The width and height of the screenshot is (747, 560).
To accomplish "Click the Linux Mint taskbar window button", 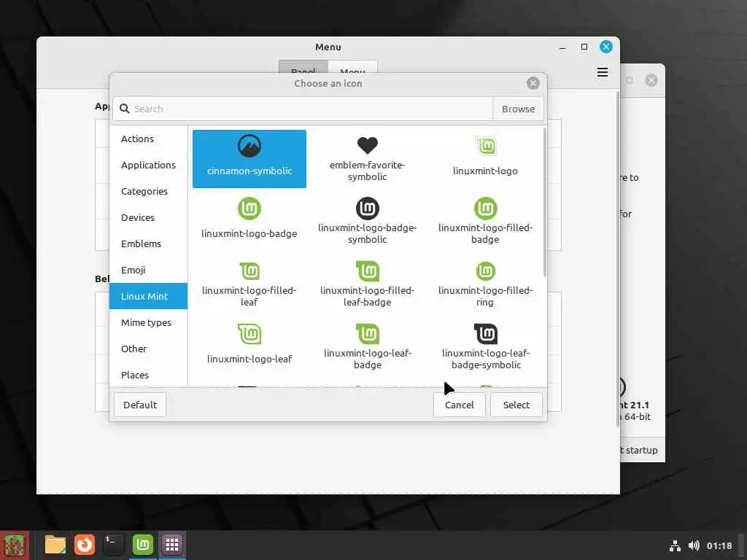I will 142,544.
